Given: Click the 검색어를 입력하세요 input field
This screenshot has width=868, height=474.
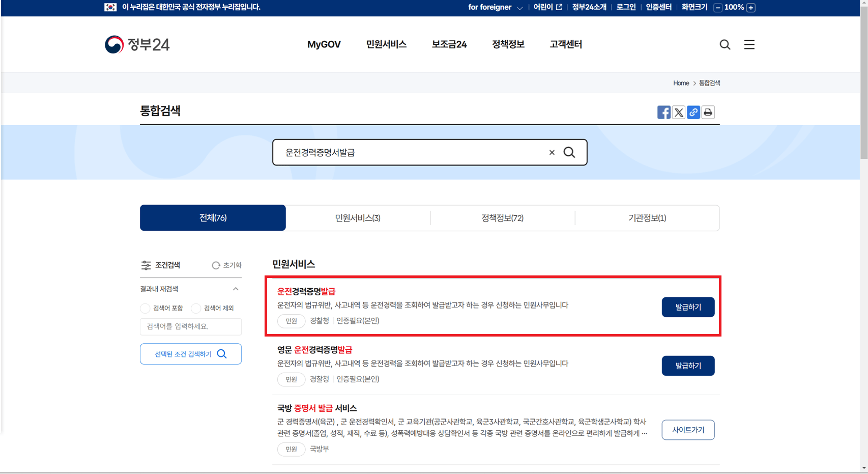Looking at the screenshot, I should (190, 326).
